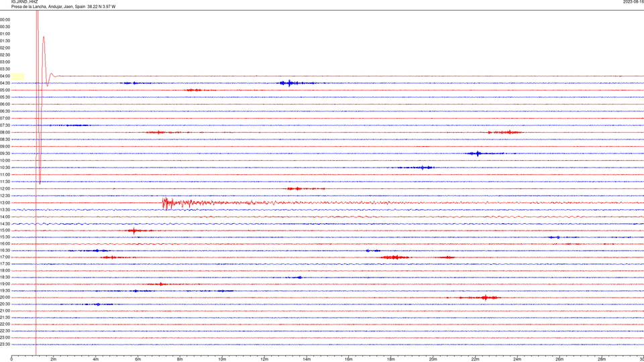
Task: Select the 01:30 row label
Action: click(x=5, y=41)
